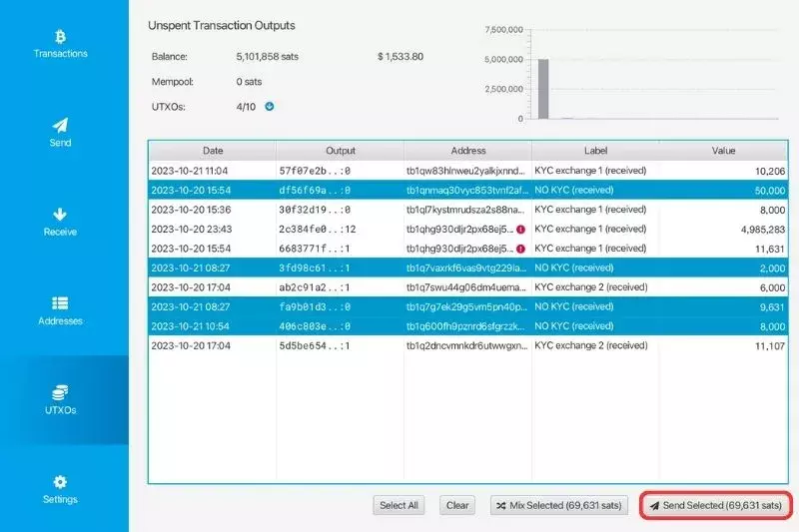Click address tb1qw83hlnweu2yalkjxnnd...
This screenshot has height=532, width=799.
[465, 171]
